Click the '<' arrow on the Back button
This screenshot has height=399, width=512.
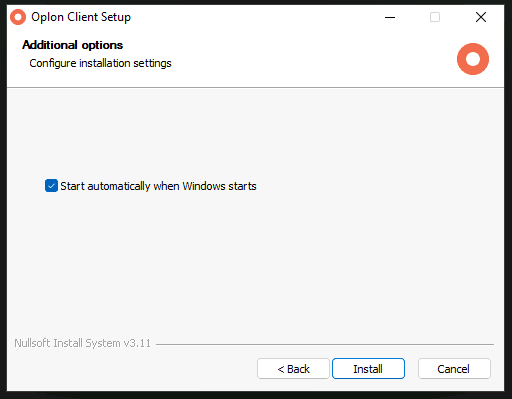tap(281, 369)
